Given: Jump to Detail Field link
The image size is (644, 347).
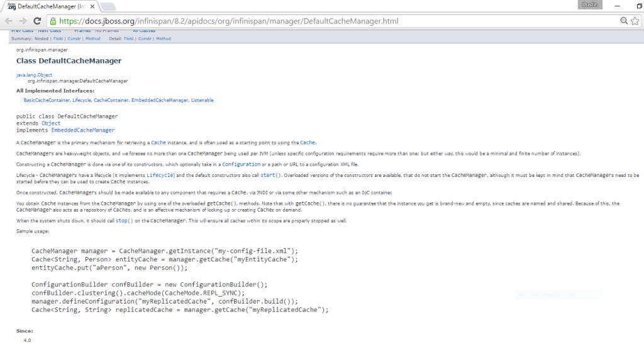Looking at the screenshot, I should pyautogui.click(x=128, y=38).
